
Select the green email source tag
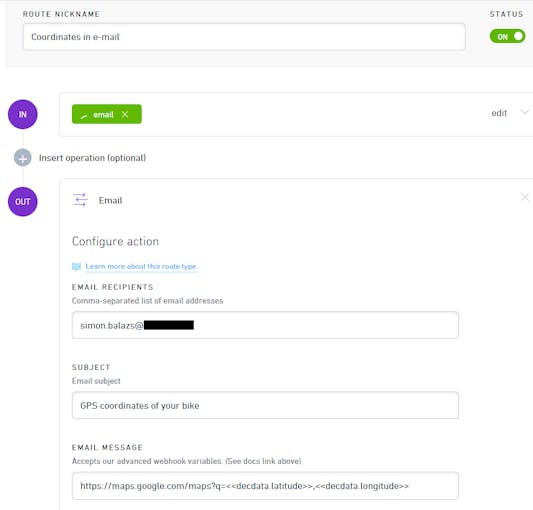pos(107,114)
